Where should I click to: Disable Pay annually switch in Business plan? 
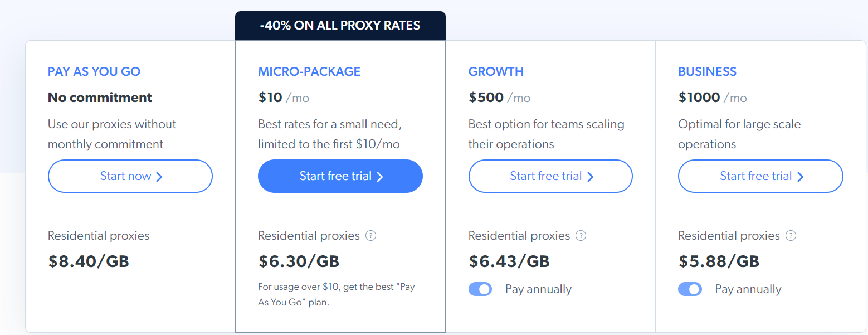coord(690,289)
